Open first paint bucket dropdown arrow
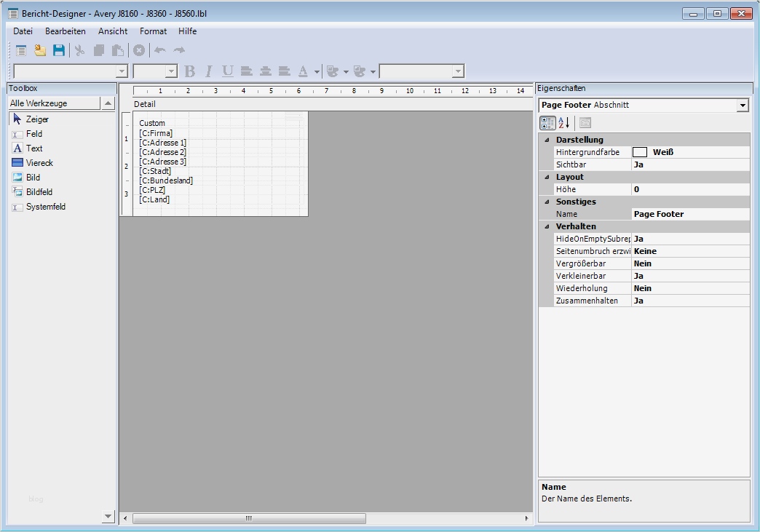The image size is (760, 532). [346, 72]
